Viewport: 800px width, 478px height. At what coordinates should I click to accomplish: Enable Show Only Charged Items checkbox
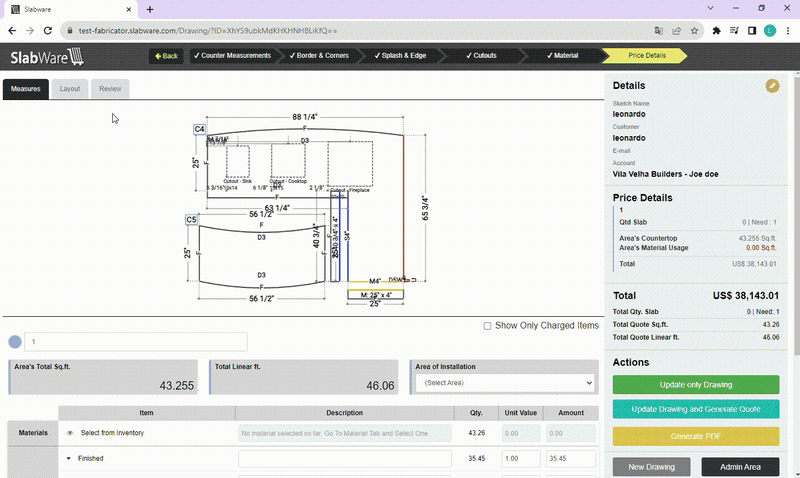[487, 325]
